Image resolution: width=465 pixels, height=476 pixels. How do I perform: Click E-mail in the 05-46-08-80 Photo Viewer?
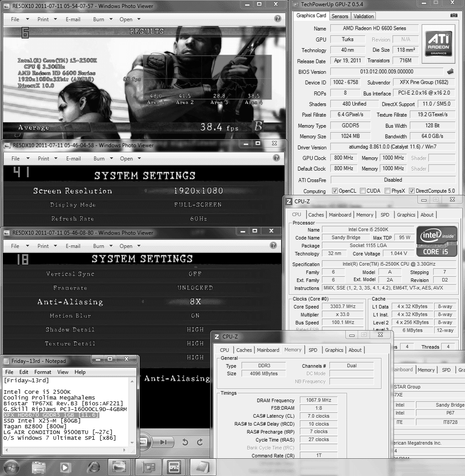73,246
